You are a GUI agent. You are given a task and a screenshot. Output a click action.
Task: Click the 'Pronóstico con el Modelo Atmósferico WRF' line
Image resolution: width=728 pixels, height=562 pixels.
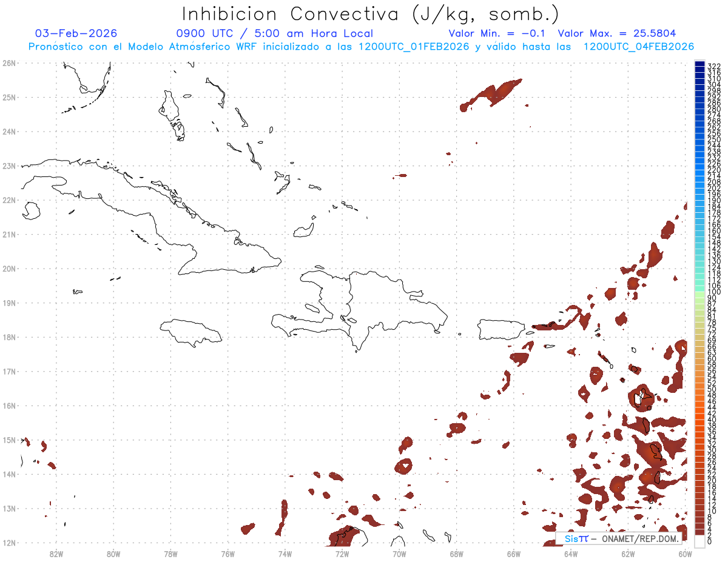point(361,47)
